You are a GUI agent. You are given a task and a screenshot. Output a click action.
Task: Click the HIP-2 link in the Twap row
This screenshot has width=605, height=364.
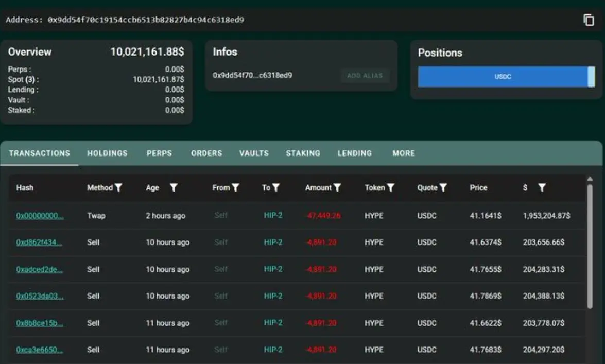click(x=273, y=215)
